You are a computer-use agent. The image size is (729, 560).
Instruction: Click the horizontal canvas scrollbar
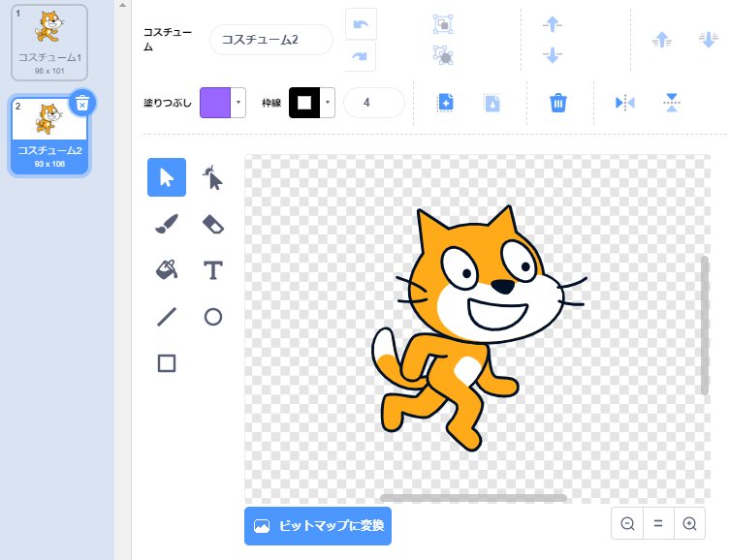(473, 498)
